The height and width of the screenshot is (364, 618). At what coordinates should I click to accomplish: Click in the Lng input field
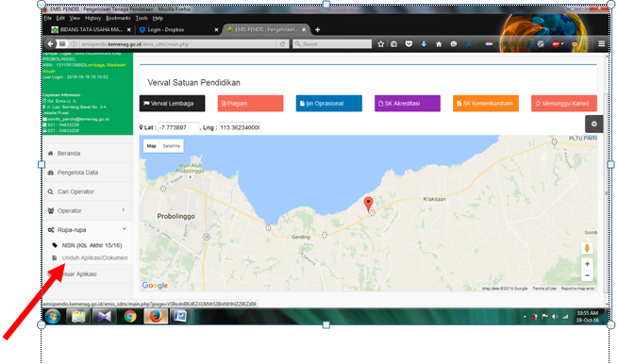240,127
